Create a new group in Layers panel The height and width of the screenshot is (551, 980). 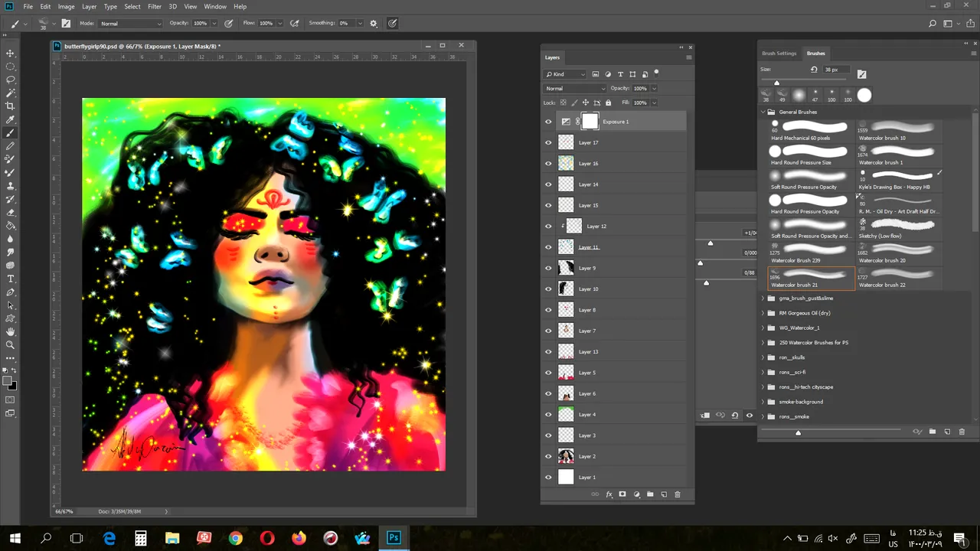pos(650,494)
